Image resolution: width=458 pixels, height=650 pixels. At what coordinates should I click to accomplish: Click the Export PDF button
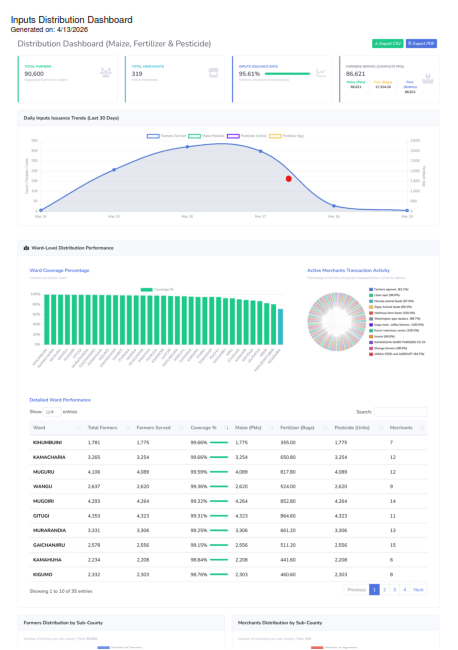click(x=421, y=44)
